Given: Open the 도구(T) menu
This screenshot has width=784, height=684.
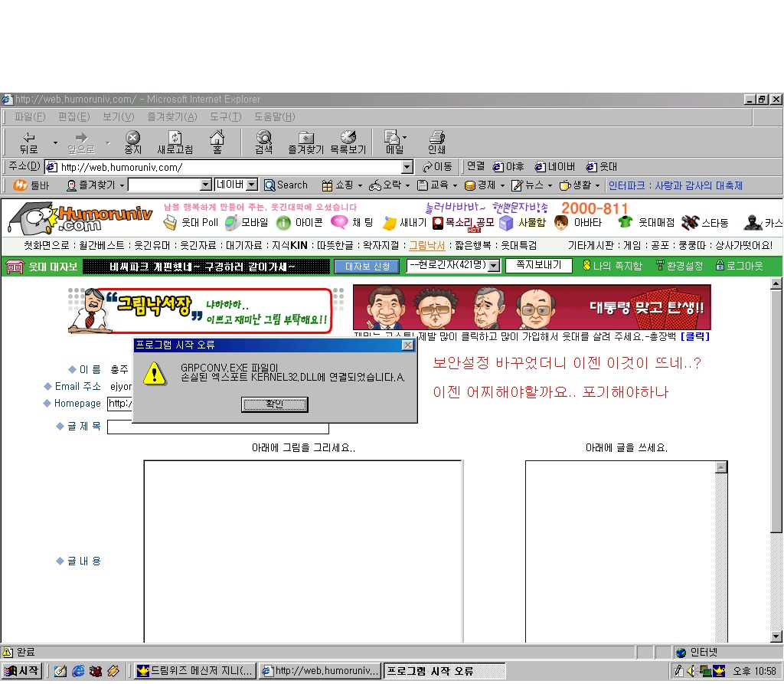Looking at the screenshot, I should 225,116.
